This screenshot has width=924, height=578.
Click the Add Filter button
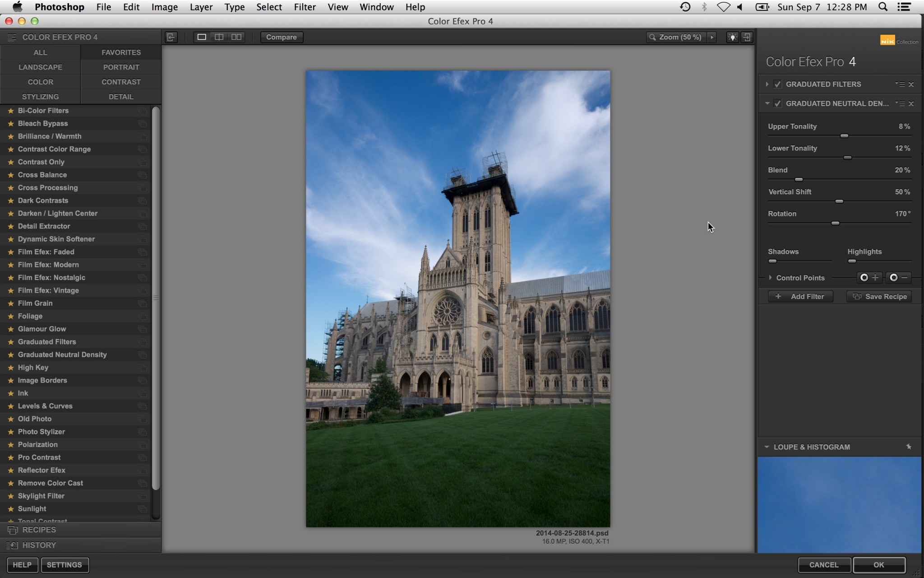[800, 297]
